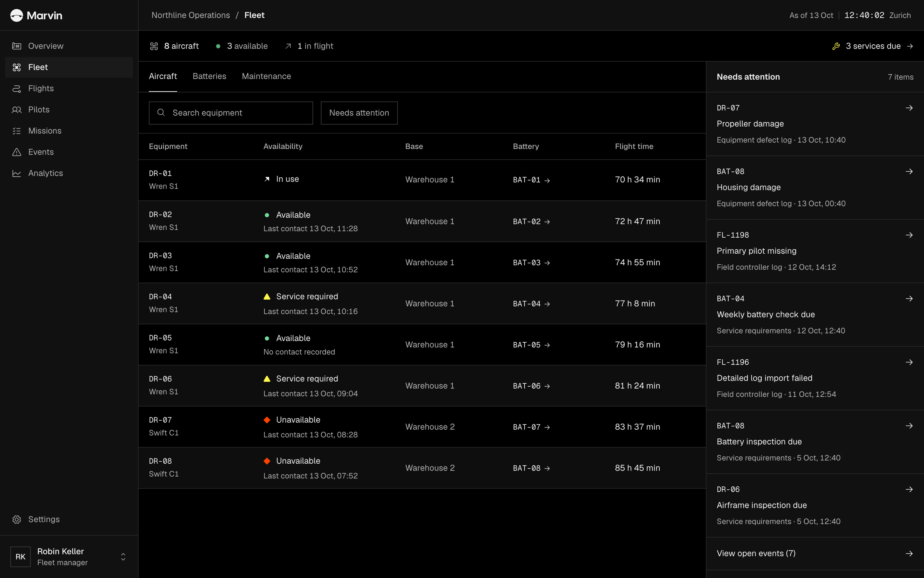Screen dimensions: 924x578
Task: Click the Marvin logo icon
Action: tap(16, 15)
